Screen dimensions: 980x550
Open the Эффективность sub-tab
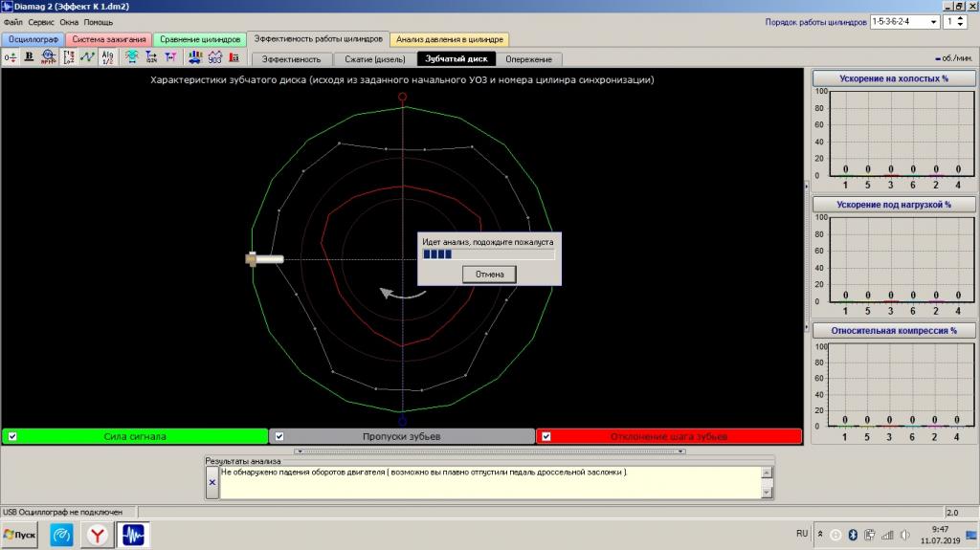tap(291, 59)
